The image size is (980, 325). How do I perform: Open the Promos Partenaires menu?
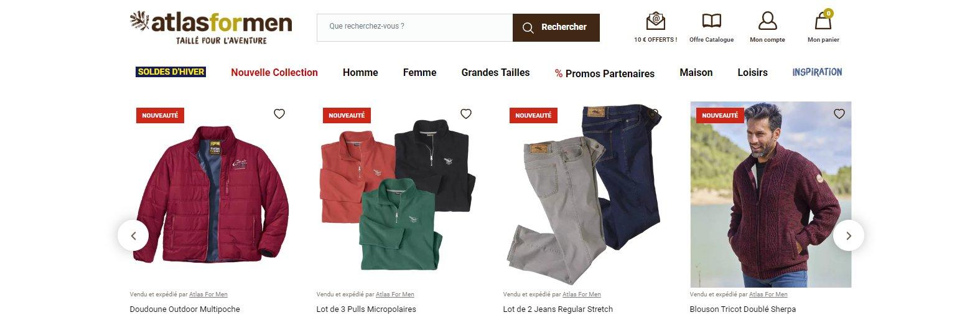point(605,73)
